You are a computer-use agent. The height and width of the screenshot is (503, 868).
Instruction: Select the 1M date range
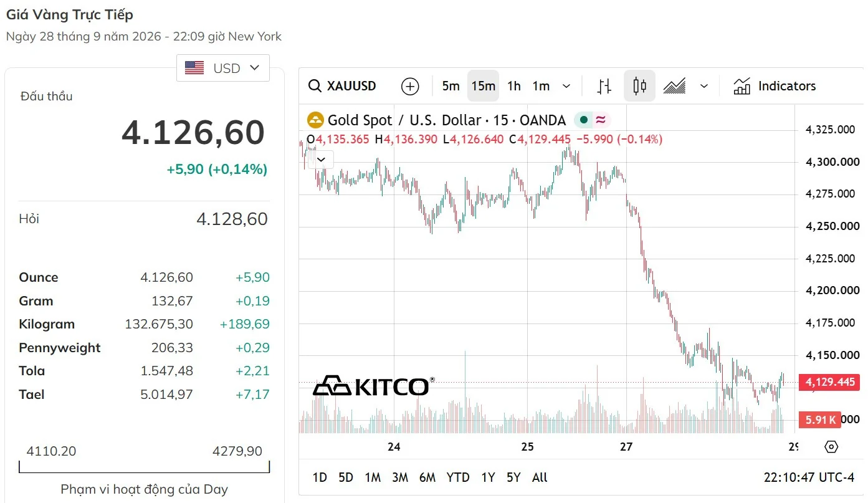tap(373, 477)
